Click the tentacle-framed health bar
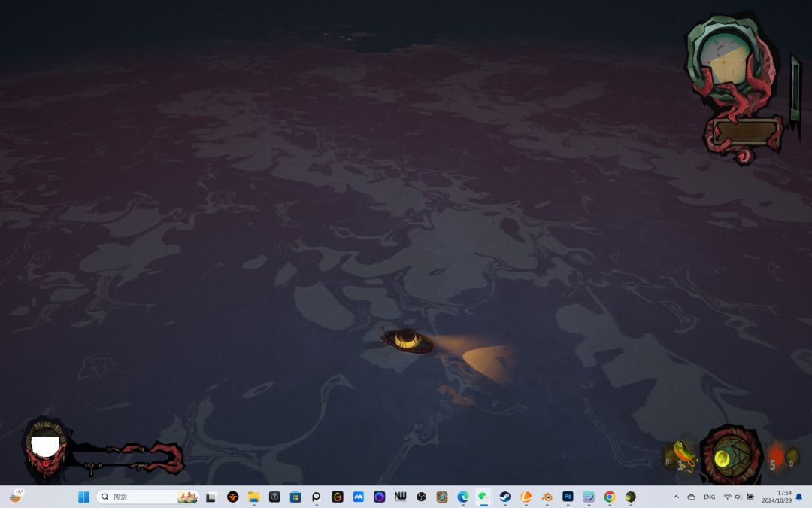812x508 pixels. click(x=129, y=458)
